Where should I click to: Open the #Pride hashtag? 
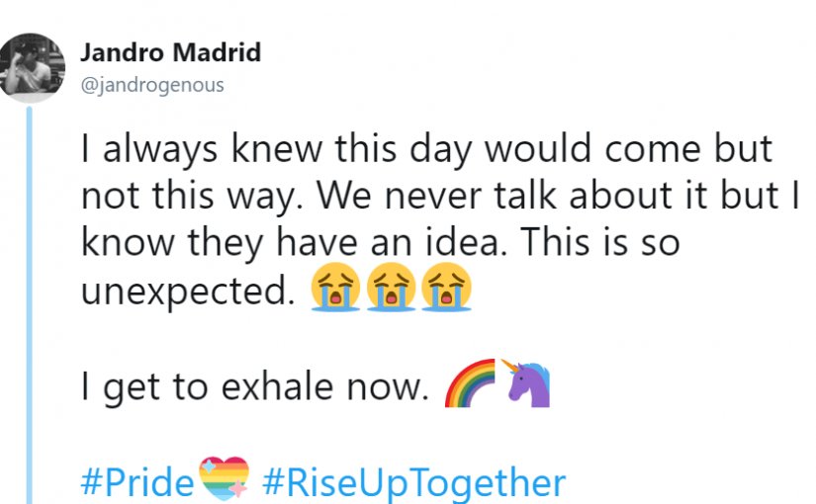tap(137, 482)
